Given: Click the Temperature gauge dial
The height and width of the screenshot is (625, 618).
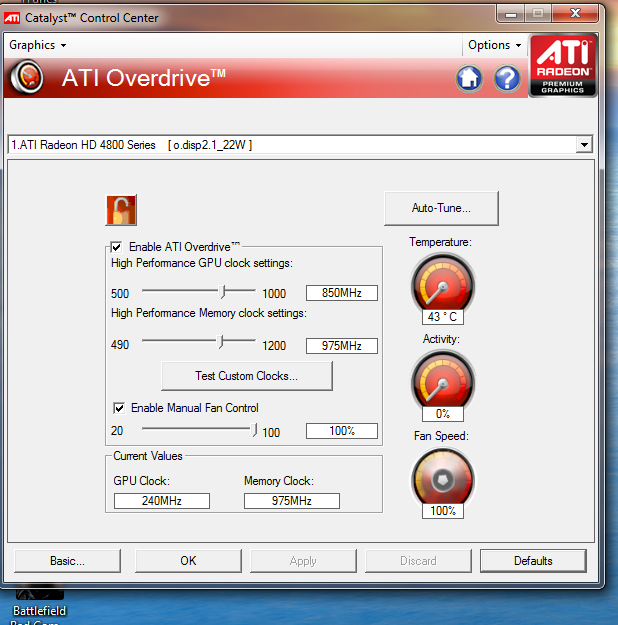Looking at the screenshot, I should click(441, 283).
